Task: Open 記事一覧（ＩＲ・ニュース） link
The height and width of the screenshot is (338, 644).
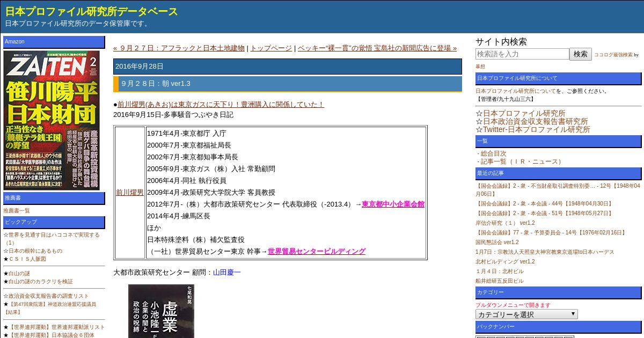Action: (522, 161)
